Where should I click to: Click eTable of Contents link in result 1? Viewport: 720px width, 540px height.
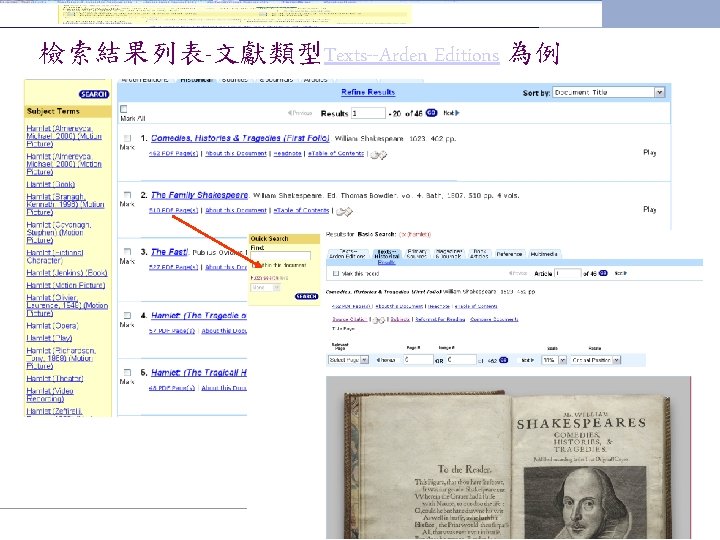[336, 153]
